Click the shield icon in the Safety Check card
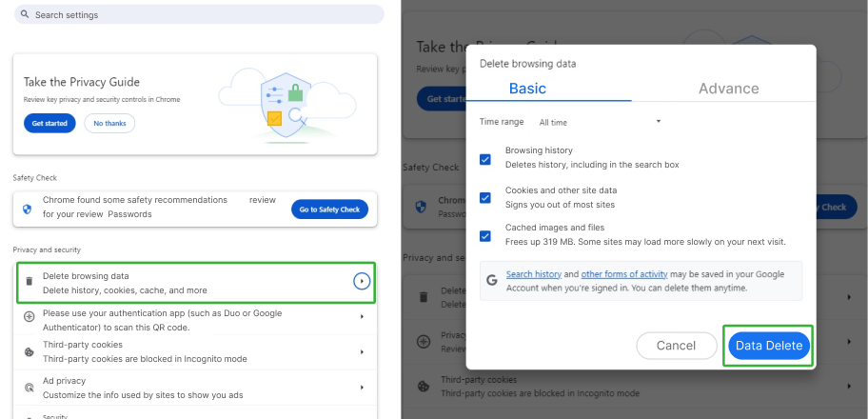The height and width of the screenshot is (419, 868). point(28,209)
